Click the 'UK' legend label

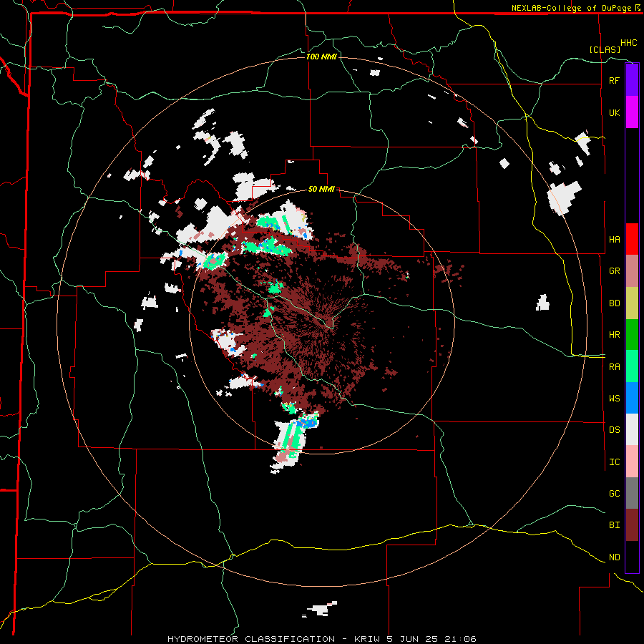(x=614, y=113)
